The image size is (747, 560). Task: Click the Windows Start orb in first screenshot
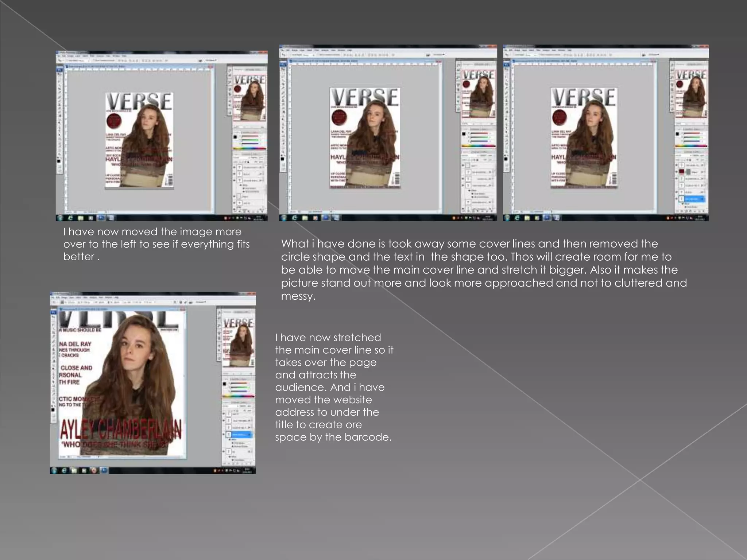pyautogui.click(x=61, y=218)
